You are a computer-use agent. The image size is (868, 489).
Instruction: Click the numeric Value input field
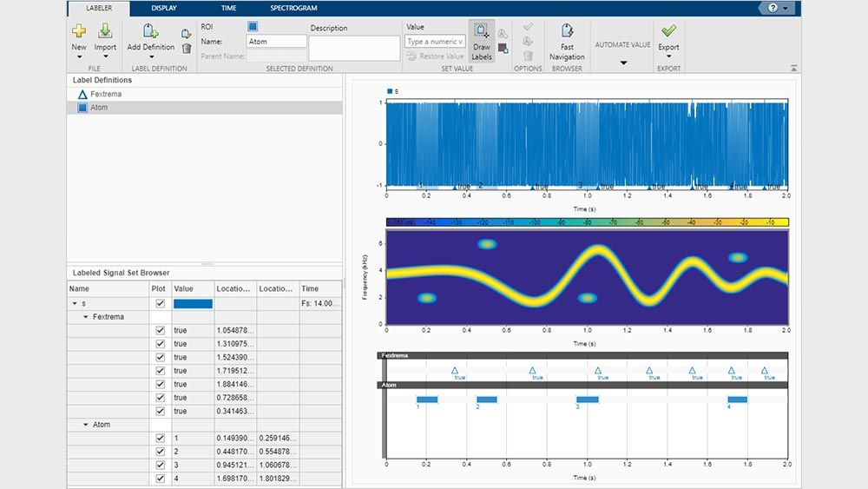pos(436,42)
